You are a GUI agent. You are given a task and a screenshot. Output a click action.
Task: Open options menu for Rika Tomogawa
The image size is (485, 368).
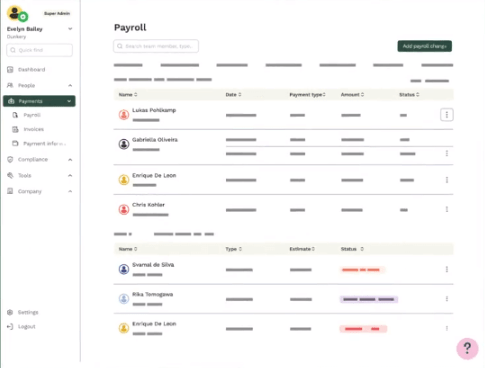pos(447,299)
